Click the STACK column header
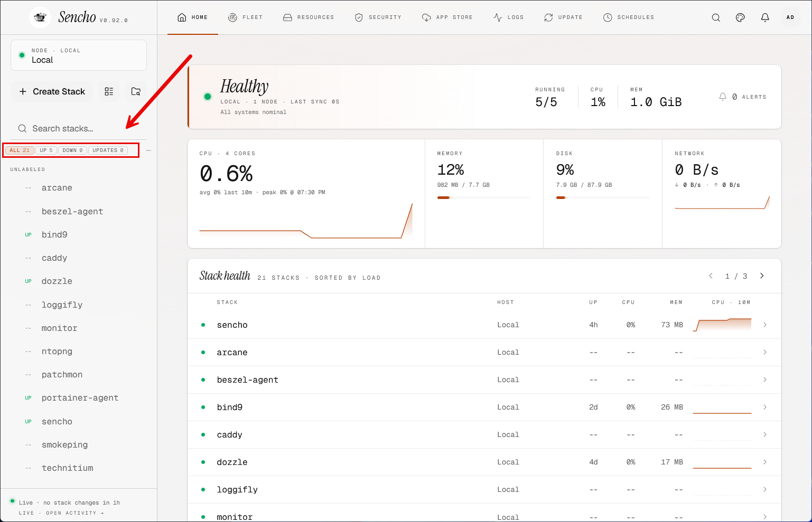 point(227,302)
